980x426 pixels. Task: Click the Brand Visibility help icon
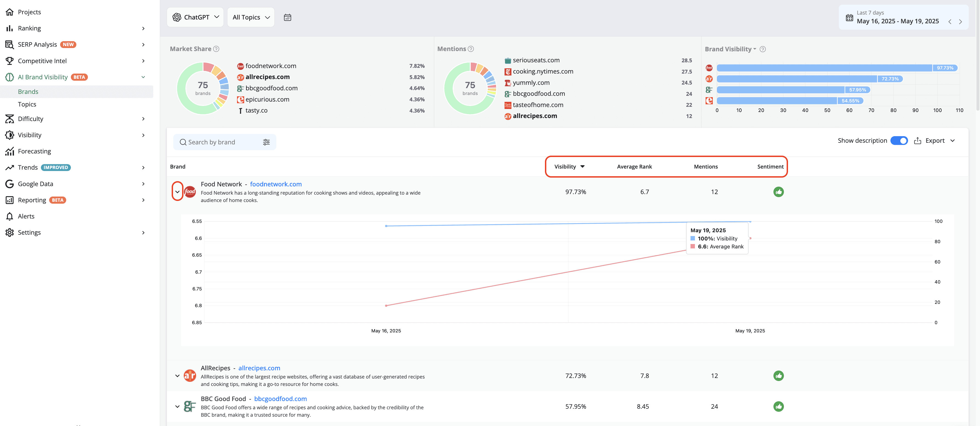[762, 49]
